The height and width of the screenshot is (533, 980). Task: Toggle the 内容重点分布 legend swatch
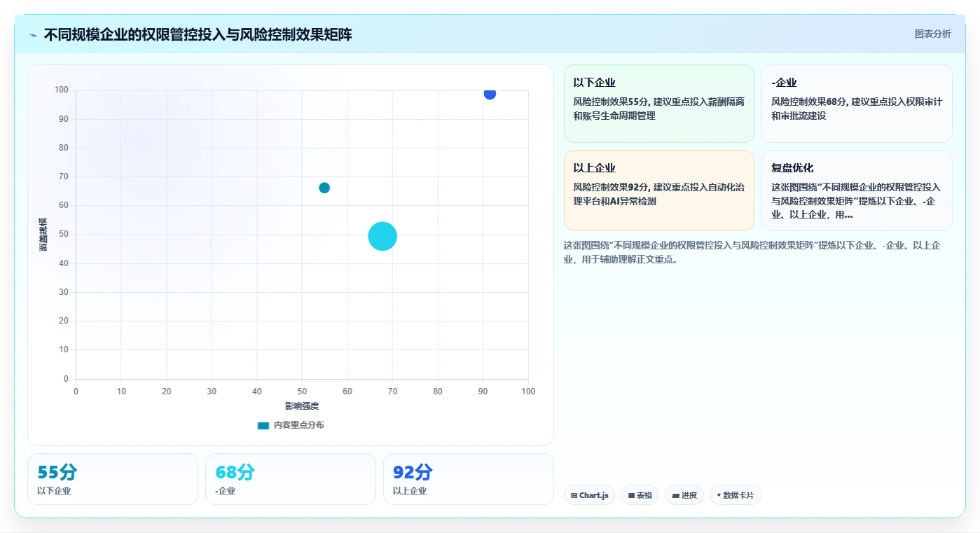263,425
